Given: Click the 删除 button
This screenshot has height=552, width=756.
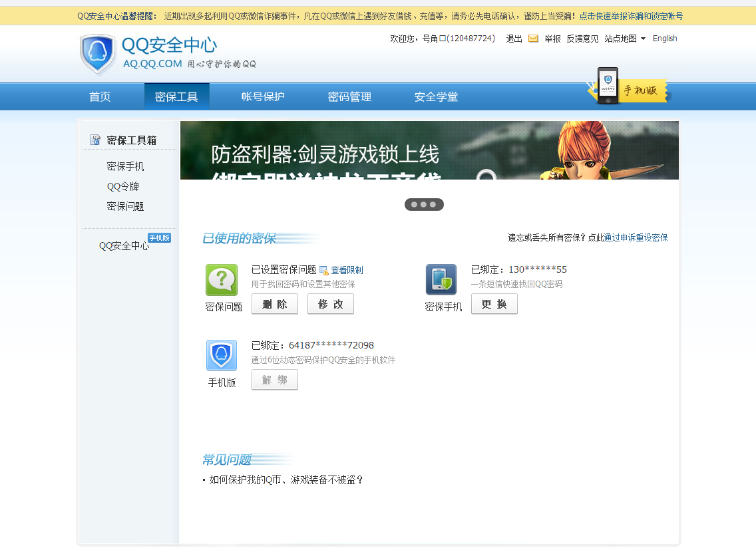Looking at the screenshot, I should (275, 304).
